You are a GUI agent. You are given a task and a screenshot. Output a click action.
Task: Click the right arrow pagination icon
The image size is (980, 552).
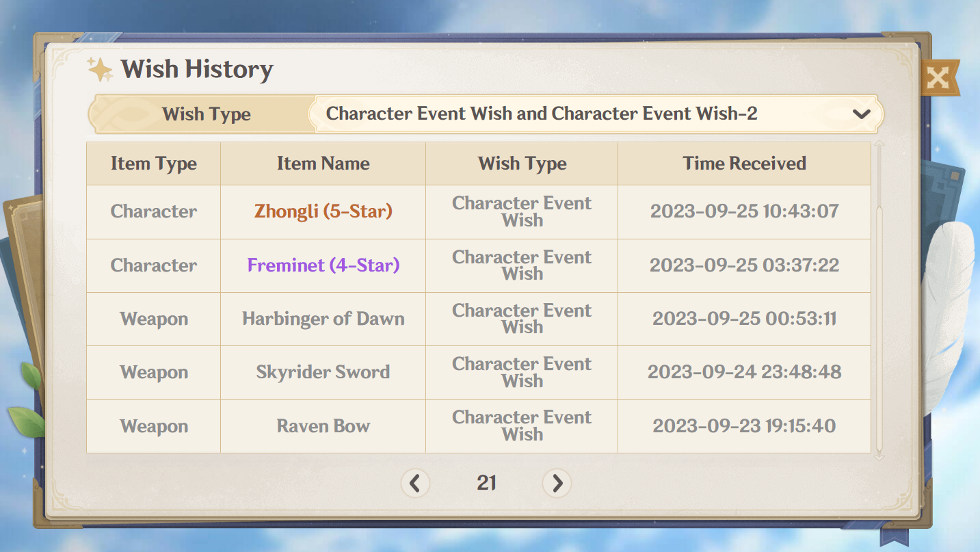(557, 483)
